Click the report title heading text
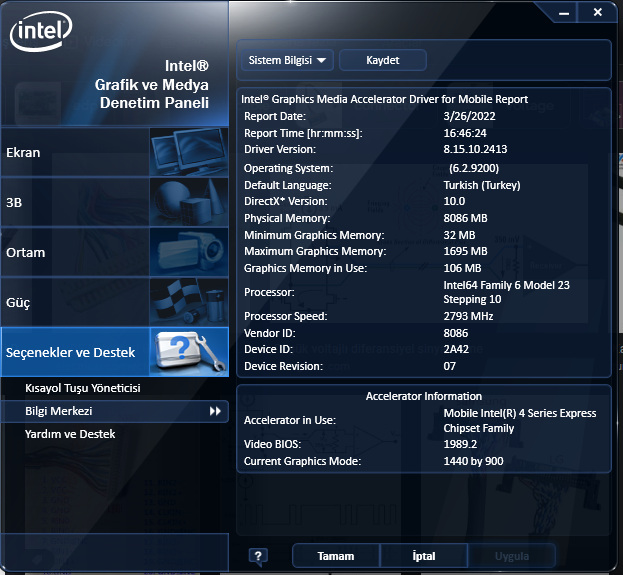The height and width of the screenshot is (575, 623). click(384, 99)
